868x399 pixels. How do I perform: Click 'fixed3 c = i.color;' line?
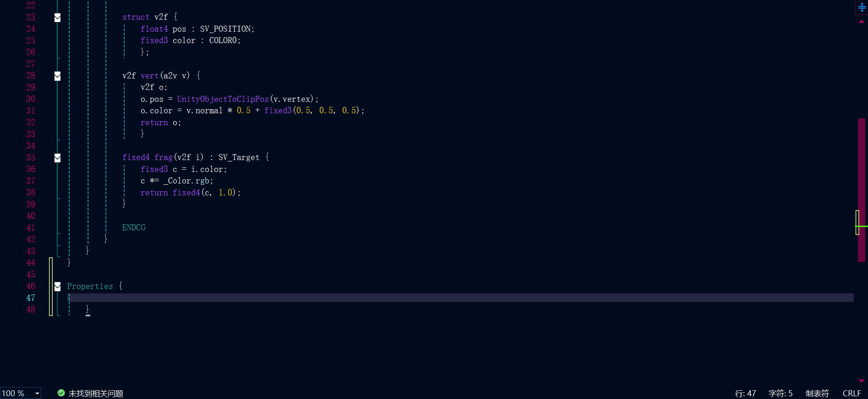pos(184,169)
